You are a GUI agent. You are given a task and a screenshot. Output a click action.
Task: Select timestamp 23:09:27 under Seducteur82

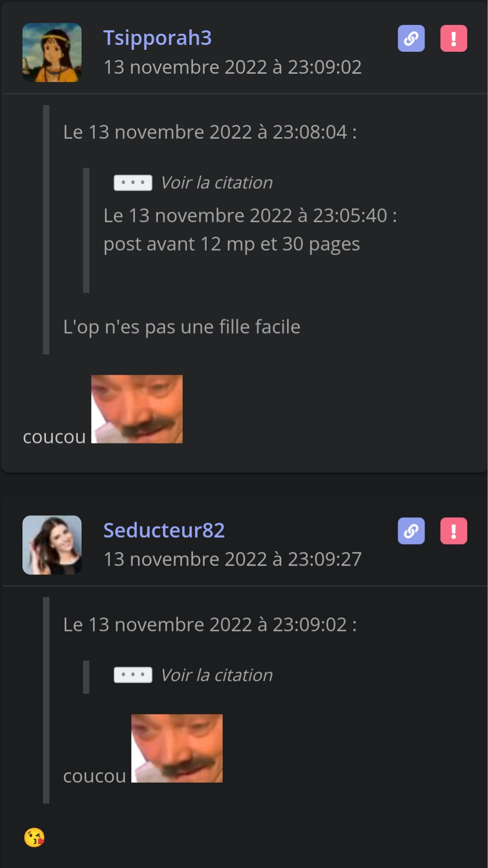pyautogui.click(x=233, y=559)
